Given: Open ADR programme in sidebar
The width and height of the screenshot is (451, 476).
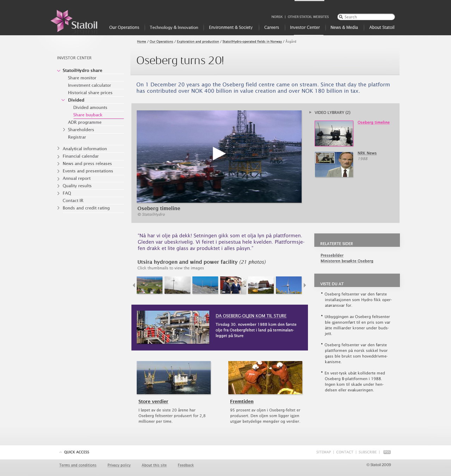Looking at the screenshot, I should (85, 122).
